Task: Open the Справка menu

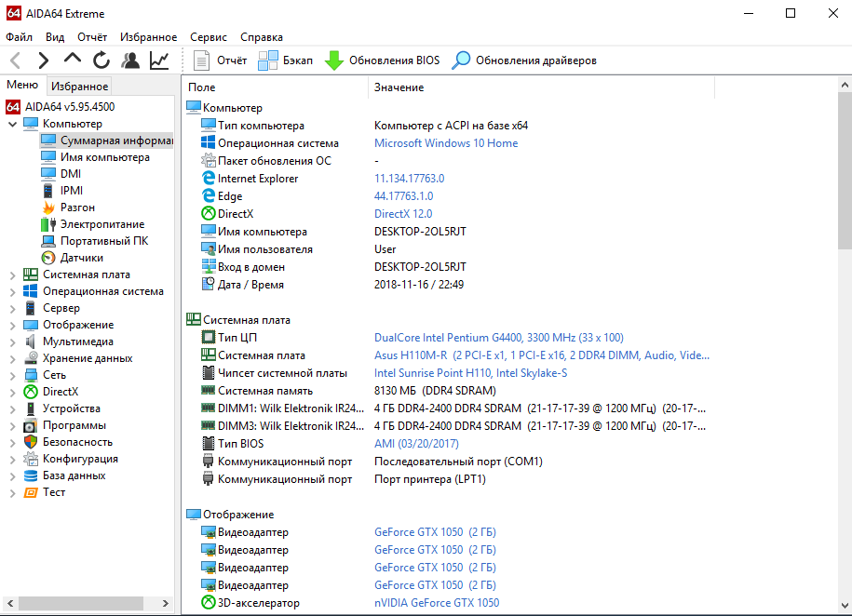Action: [262, 37]
